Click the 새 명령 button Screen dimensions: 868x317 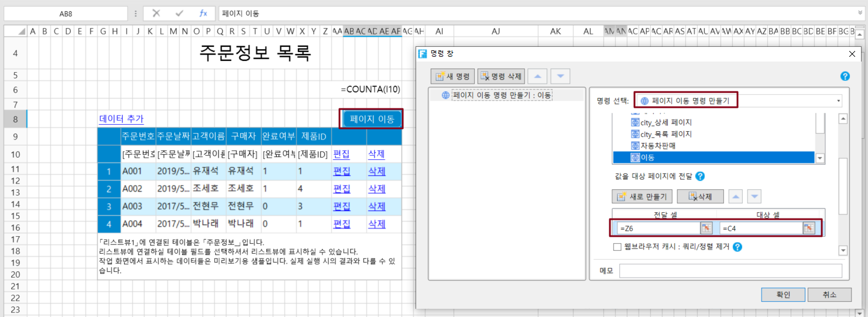point(452,76)
